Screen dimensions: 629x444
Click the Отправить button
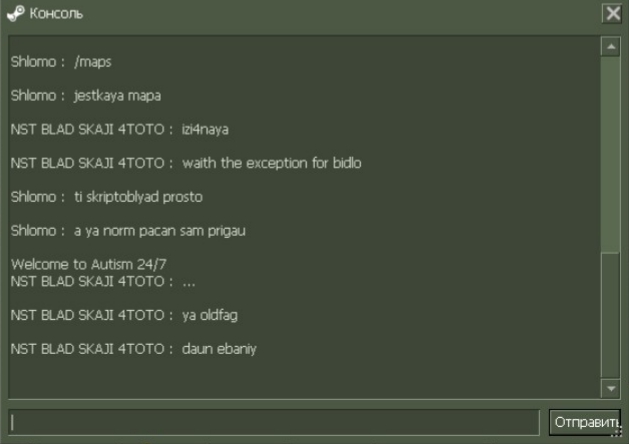click(x=585, y=422)
